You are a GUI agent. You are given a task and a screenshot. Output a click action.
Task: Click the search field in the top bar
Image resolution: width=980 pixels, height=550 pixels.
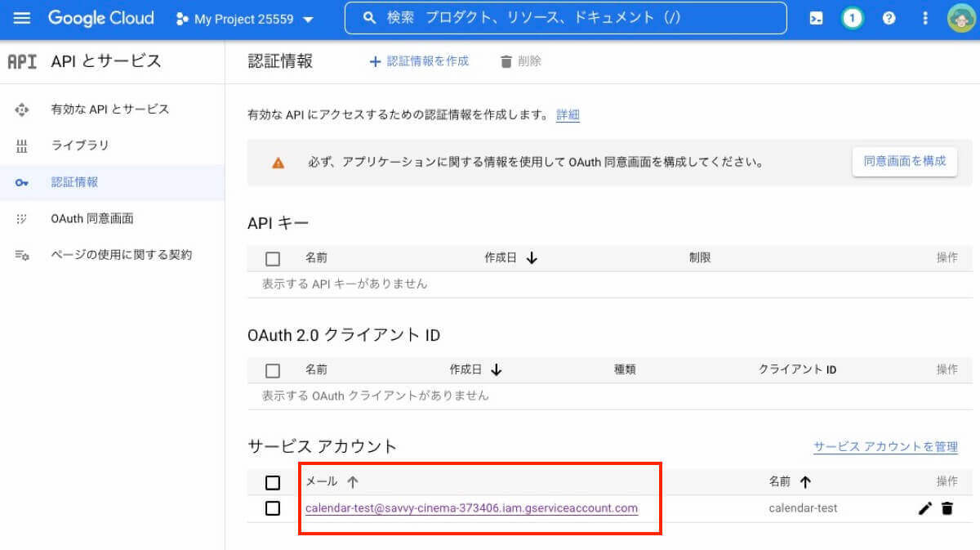tap(565, 17)
